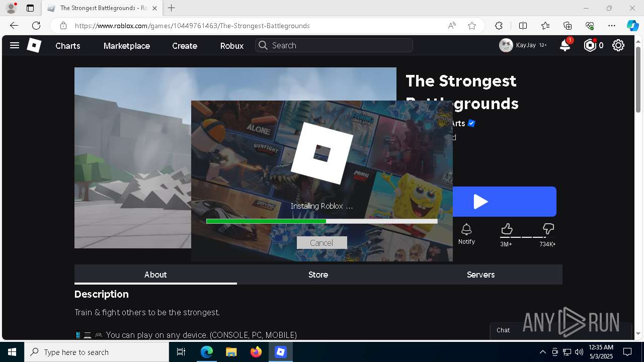Cancel the Roblox installation
The width and height of the screenshot is (644, 362).
321,243
